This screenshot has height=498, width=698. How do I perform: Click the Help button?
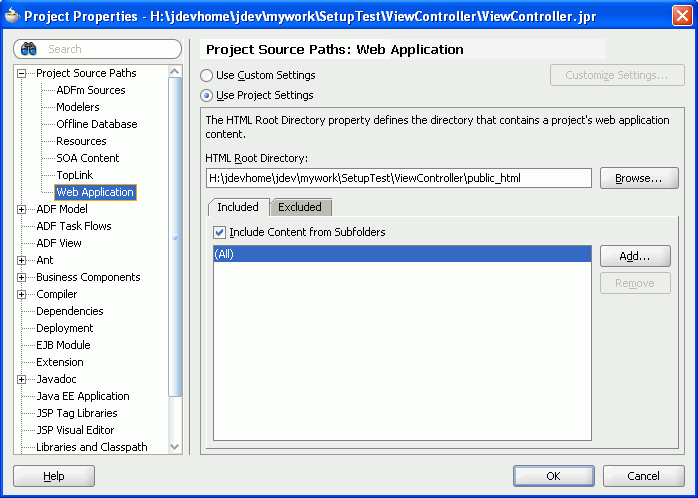(54, 476)
